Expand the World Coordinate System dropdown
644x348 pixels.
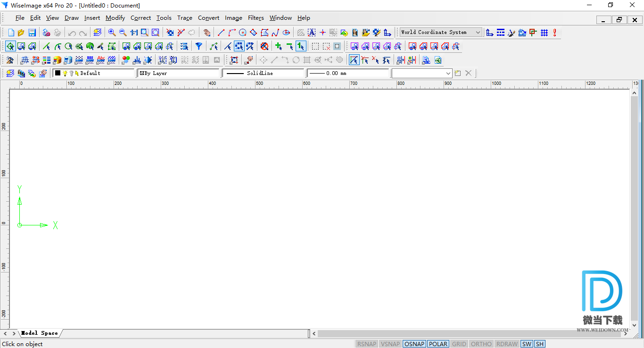[x=478, y=33]
